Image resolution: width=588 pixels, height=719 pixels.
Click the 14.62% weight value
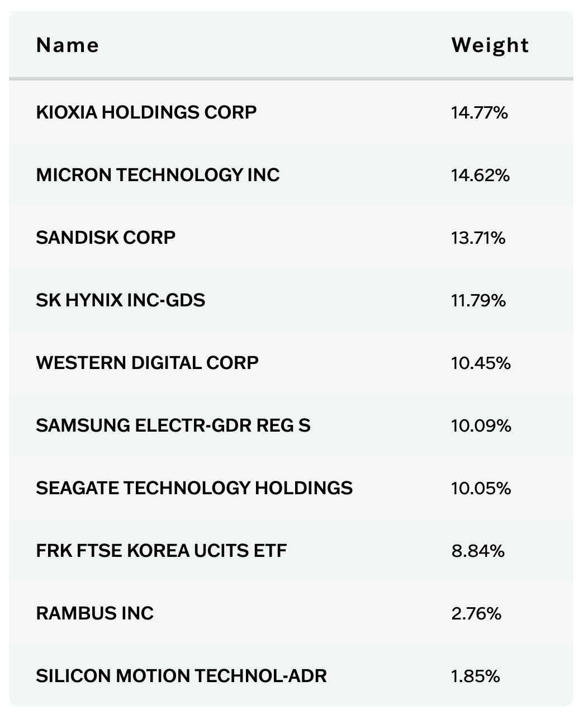tap(481, 176)
